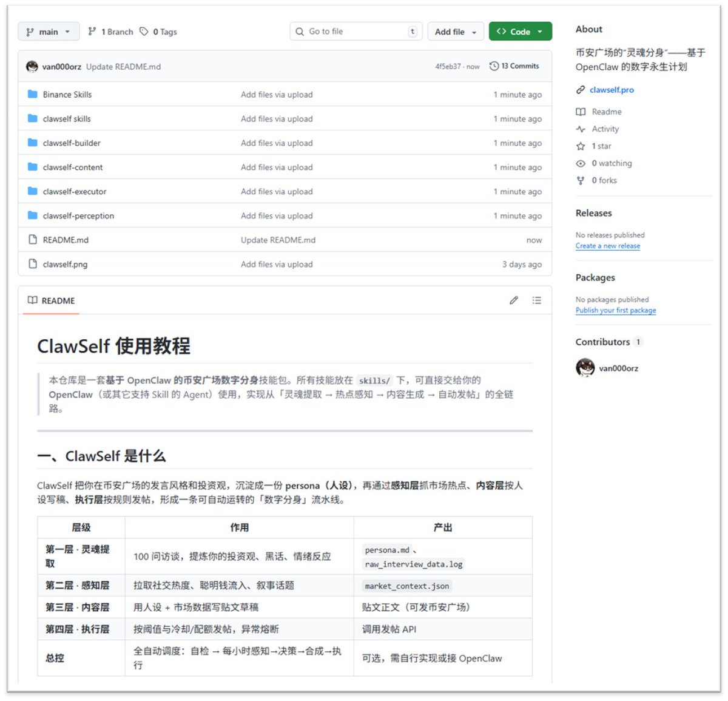
Task: Click the tag icon beside 0 Tags
Action: pos(144,32)
